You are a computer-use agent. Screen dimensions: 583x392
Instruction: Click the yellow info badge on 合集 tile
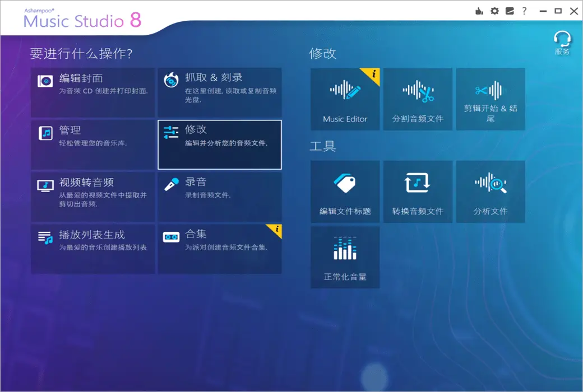pos(276,229)
